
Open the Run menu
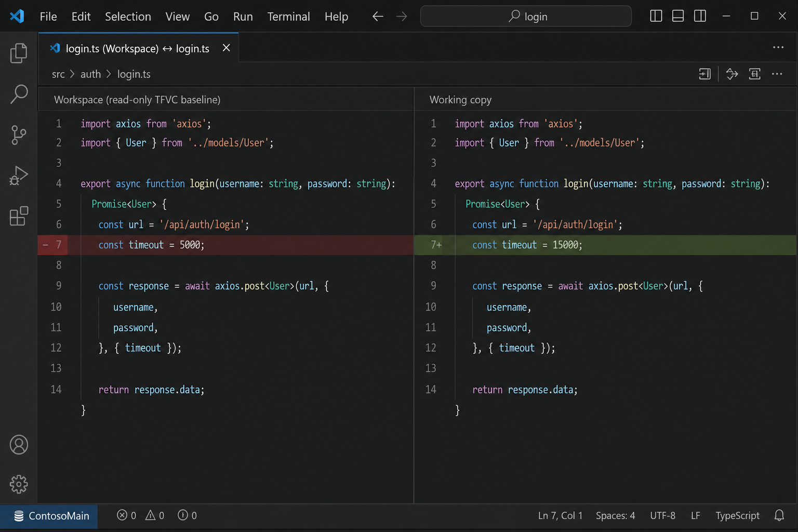[x=243, y=17]
